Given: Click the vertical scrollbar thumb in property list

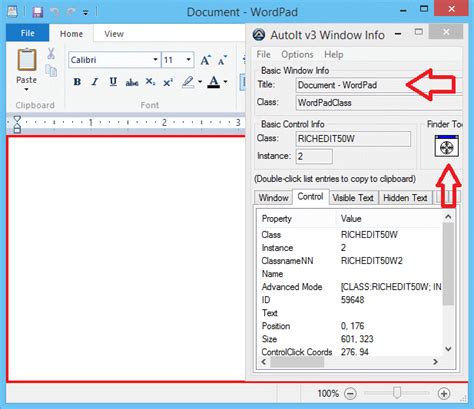Looking at the screenshot, I should (x=448, y=264).
